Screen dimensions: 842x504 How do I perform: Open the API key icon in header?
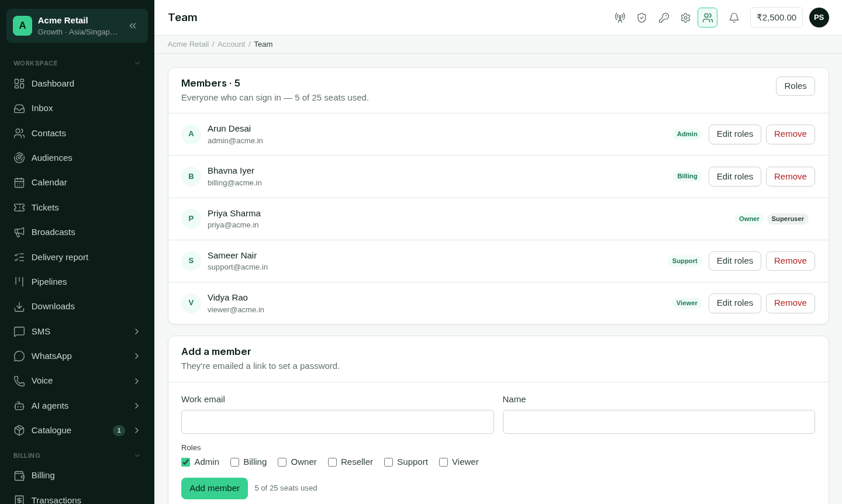coord(664,18)
